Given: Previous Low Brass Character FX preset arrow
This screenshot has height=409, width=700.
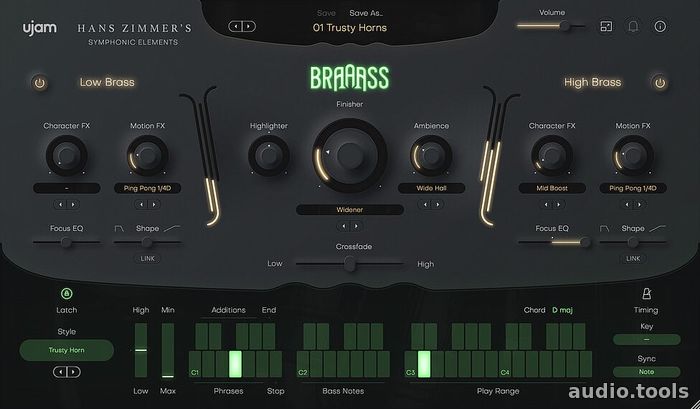Looking at the screenshot, I should pos(60,204).
